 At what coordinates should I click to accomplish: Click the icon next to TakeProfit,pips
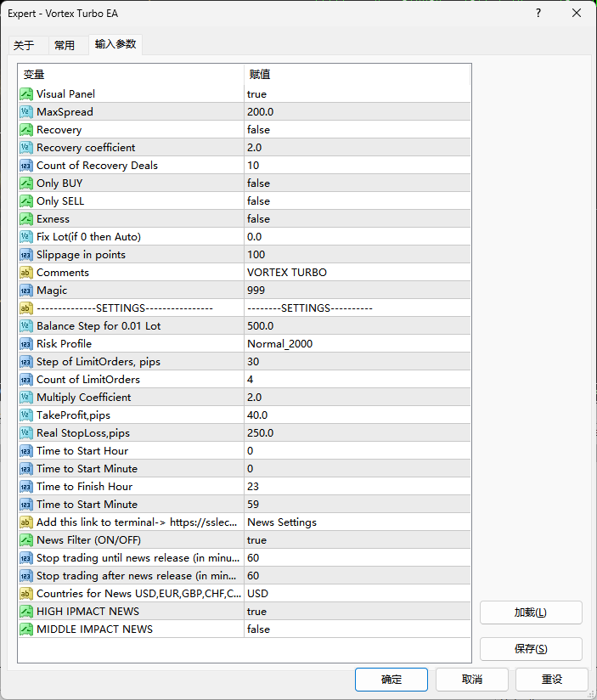[x=26, y=415]
